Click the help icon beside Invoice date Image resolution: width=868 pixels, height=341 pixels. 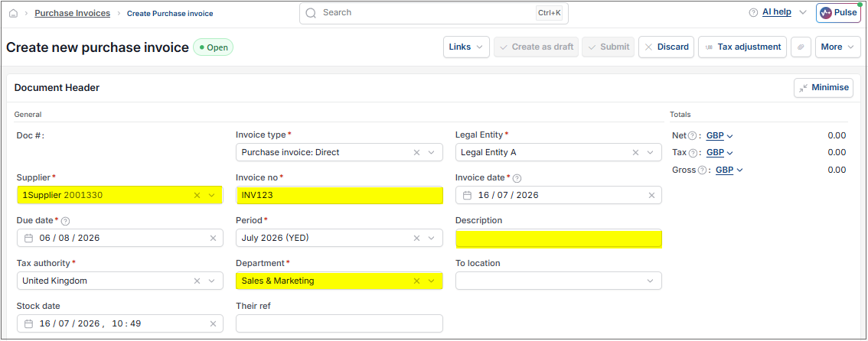(x=517, y=178)
